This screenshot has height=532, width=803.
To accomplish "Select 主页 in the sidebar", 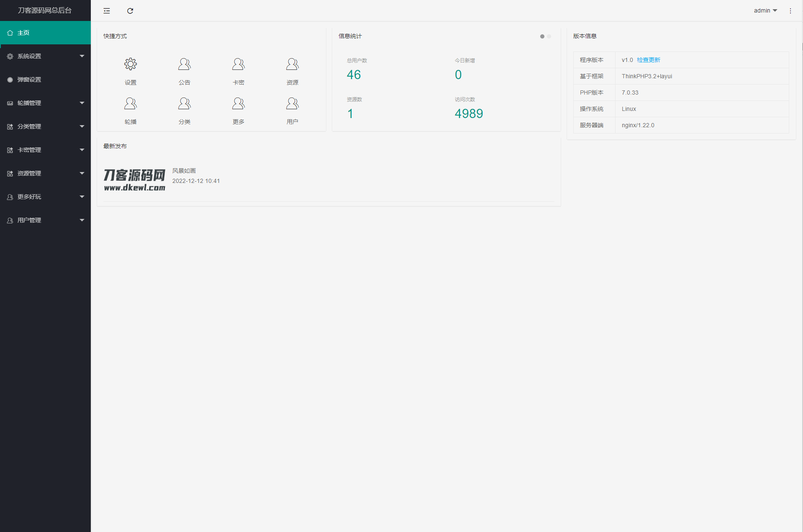I will pos(45,33).
